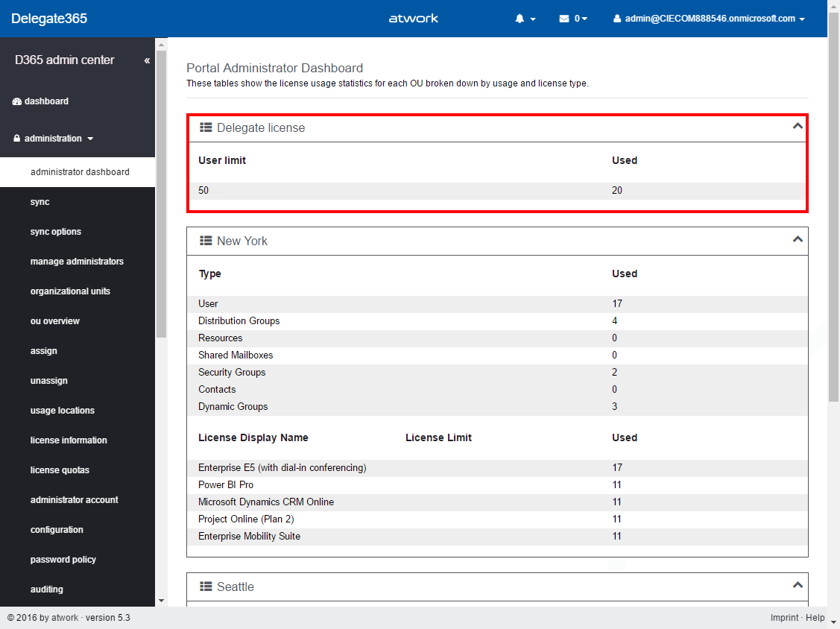The image size is (840, 629).
Task: Open license quotas page
Action: click(60, 470)
